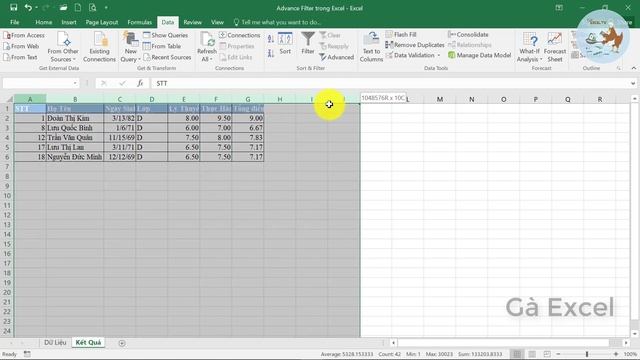Image resolution: width=640 pixels, height=360 pixels.
Task: Click From Table in Get & Transform
Action: pyautogui.click(x=162, y=46)
